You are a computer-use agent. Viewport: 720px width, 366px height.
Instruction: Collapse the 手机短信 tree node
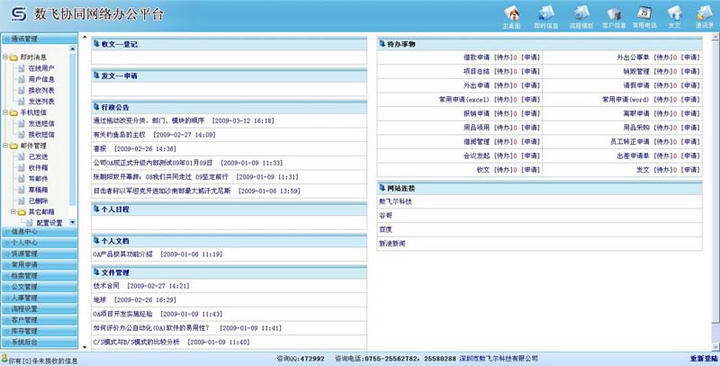(x=6, y=113)
